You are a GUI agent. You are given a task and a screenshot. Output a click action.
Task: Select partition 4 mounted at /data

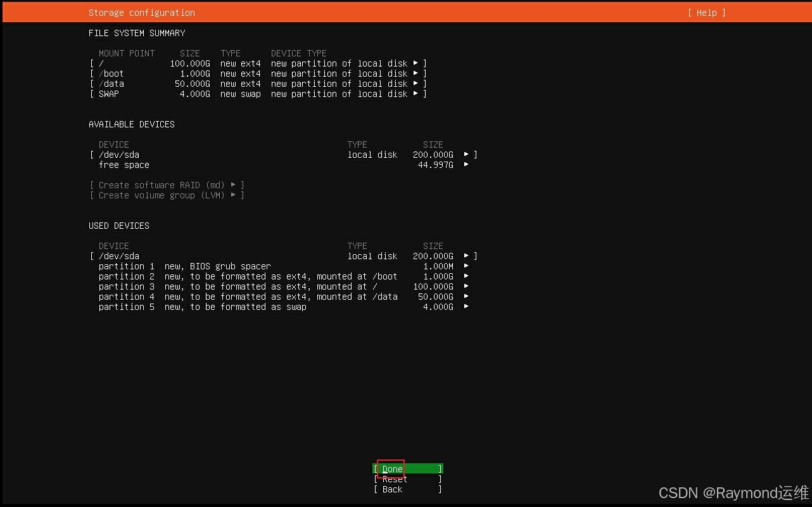pos(284,297)
